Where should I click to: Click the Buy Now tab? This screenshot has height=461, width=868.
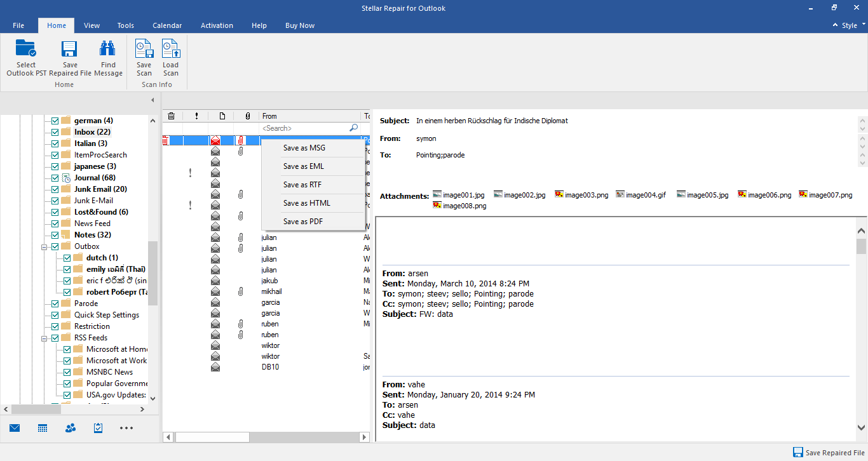(x=300, y=25)
